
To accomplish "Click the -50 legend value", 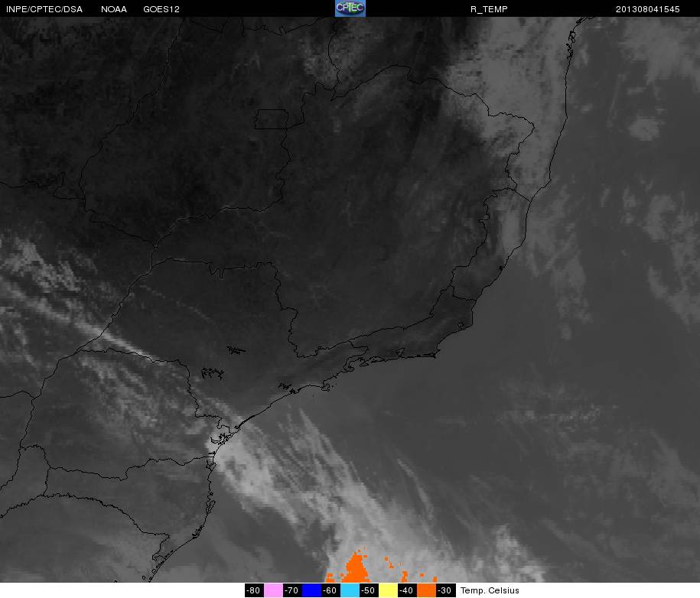I will 370,590.
